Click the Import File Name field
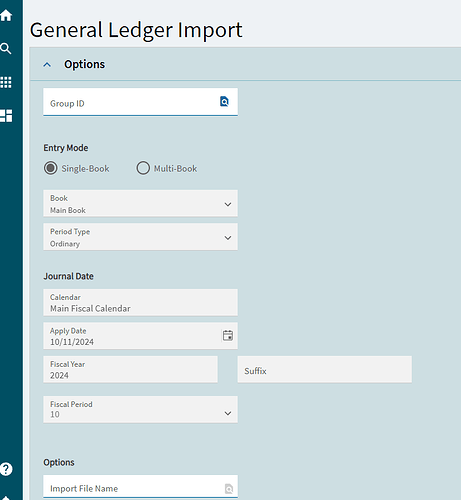The image size is (461, 500). pos(140,487)
